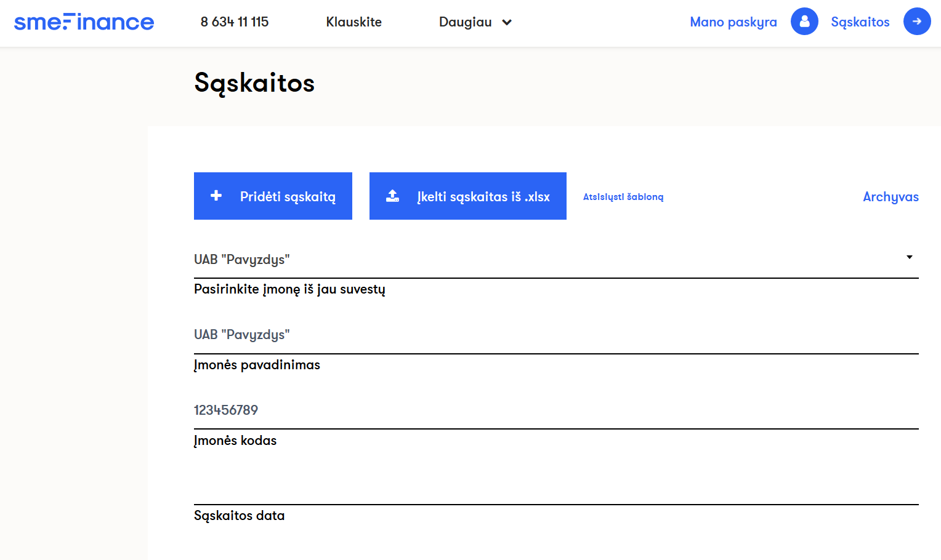
Task: Click the Įmonės kodas label
Action: point(235,441)
